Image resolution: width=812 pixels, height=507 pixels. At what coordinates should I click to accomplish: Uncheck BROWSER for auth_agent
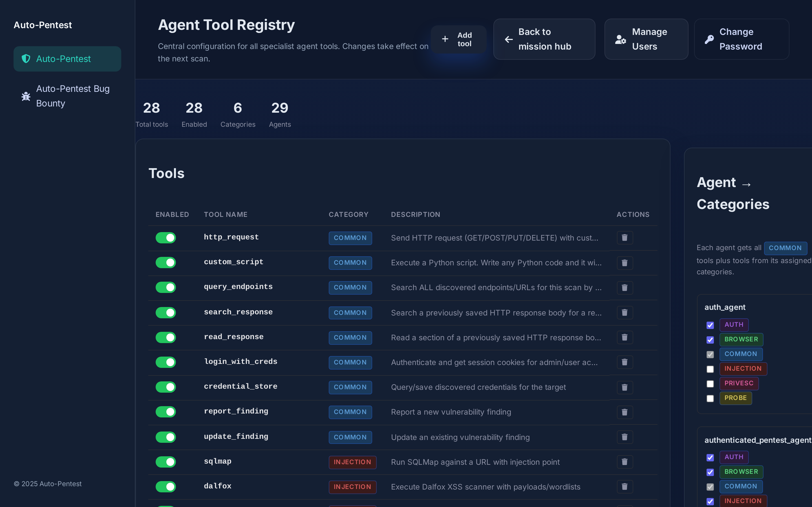(x=710, y=340)
